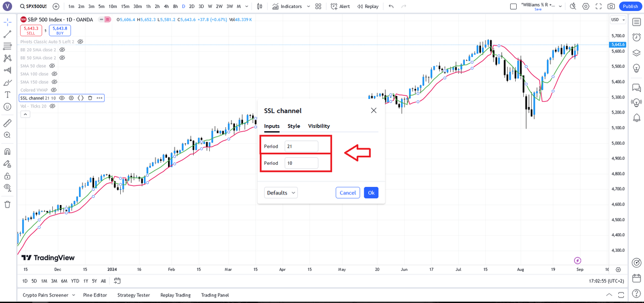Open the forecasting and measurement tools
The width and height of the screenshot is (644, 303).
pos(8,70)
